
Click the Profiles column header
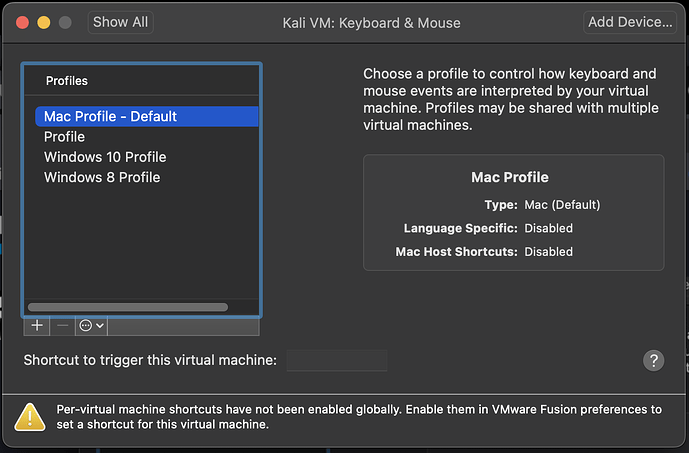point(141,81)
